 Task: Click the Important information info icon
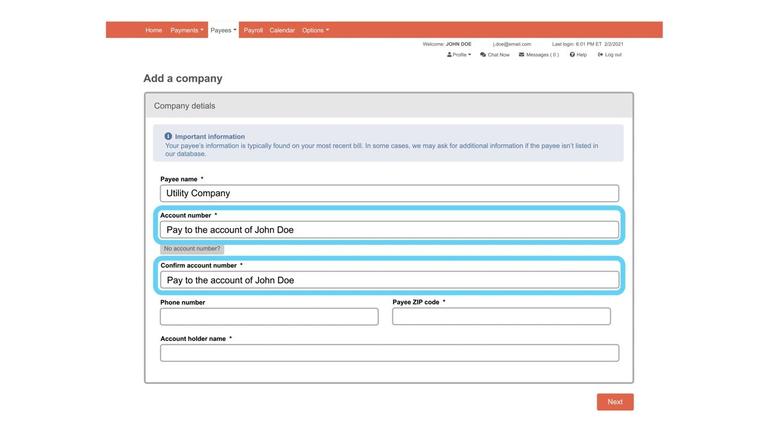point(168,136)
